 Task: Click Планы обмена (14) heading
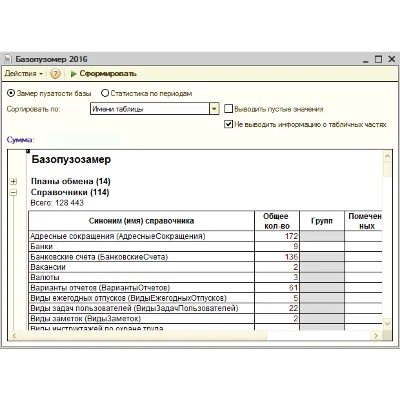[x=71, y=181]
